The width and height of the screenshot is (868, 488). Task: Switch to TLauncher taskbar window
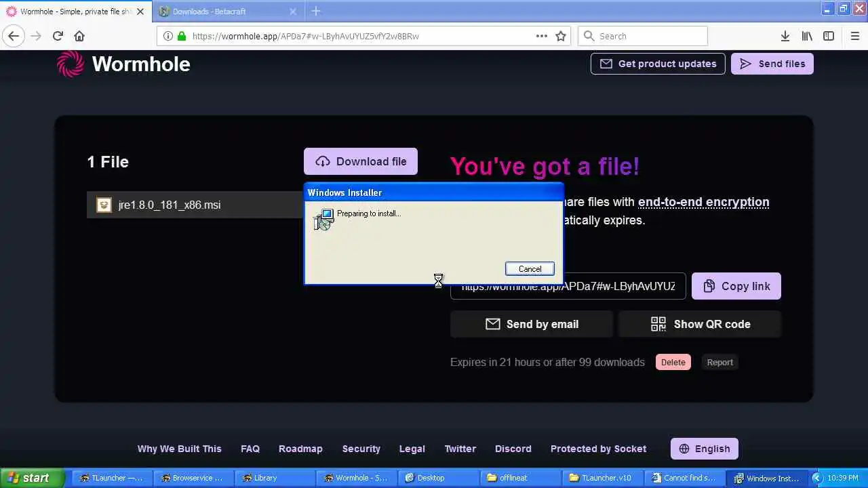click(x=112, y=478)
